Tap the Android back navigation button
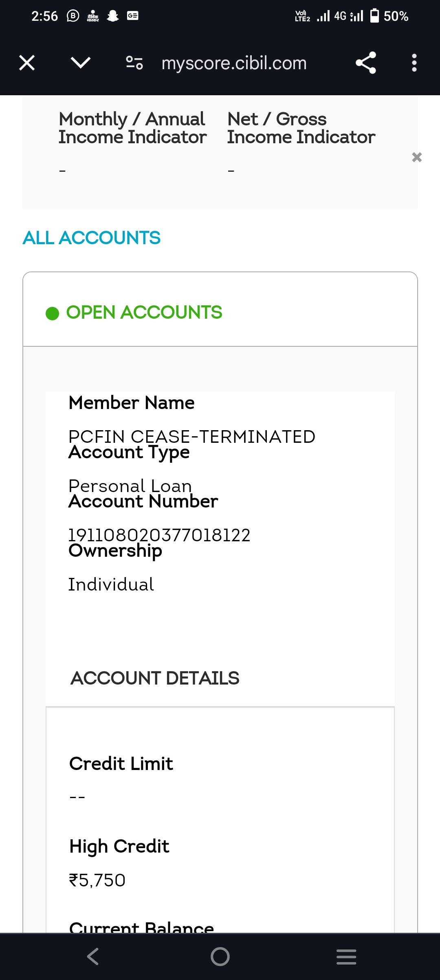The height and width of the screenshot is (980, 440). (93, 956)
